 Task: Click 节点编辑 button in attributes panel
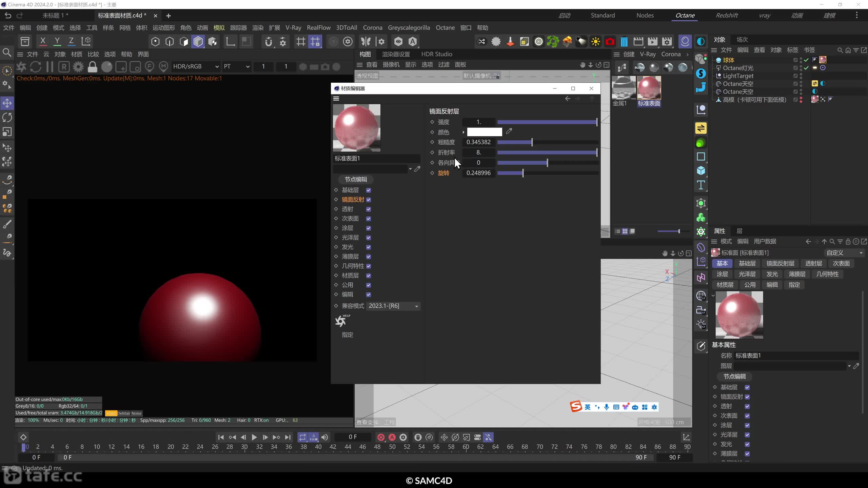pos(734,377)
